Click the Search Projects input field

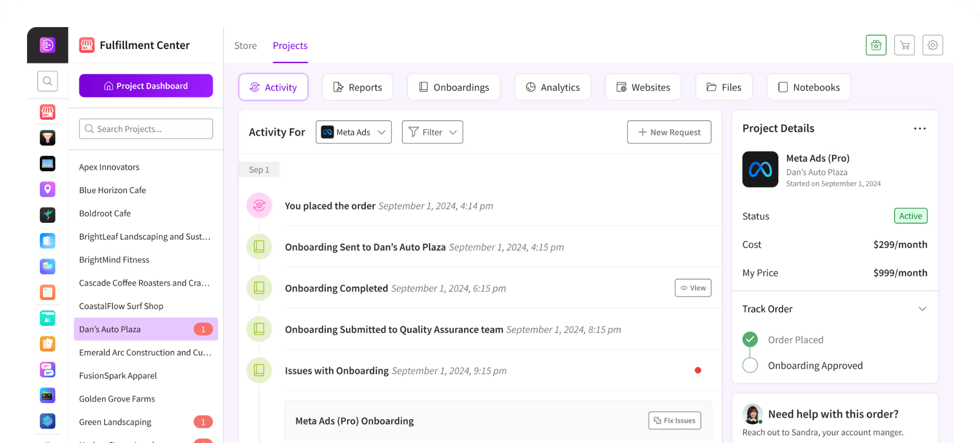[146, 129]
